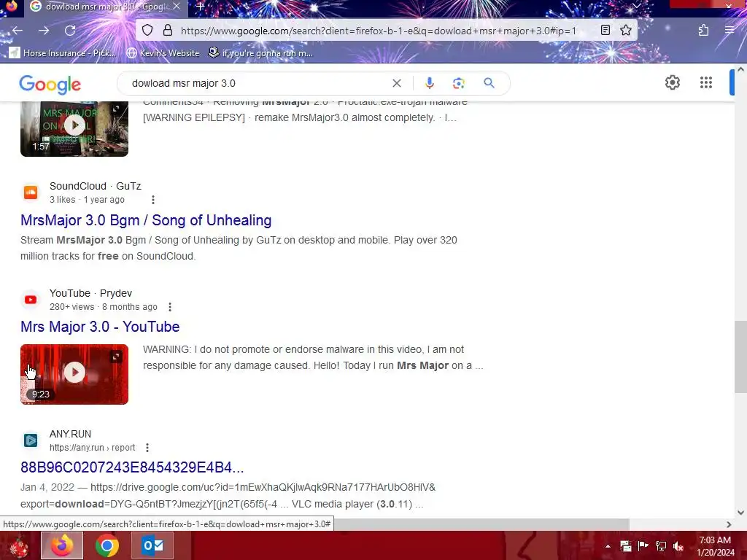This screenshot has width=747, height=560.
Task: Open a new browser tab
Action: click(201, 6)
